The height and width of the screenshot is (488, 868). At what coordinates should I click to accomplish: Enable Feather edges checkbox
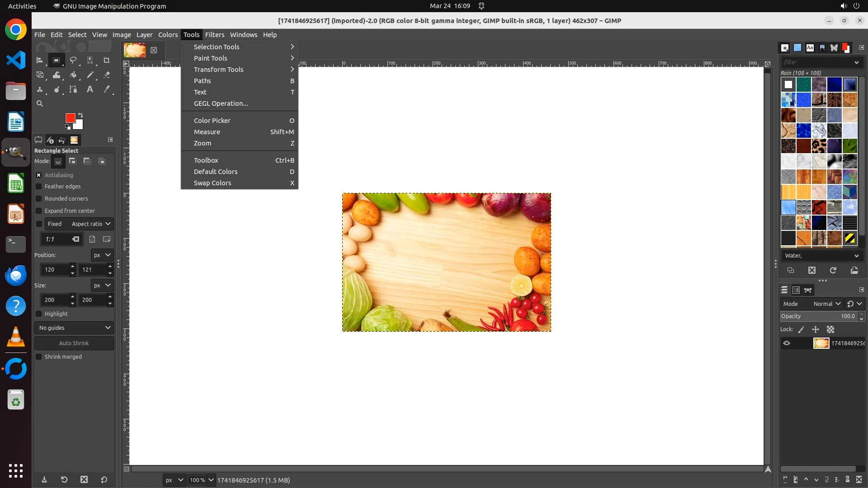click(x=39, y=187)
